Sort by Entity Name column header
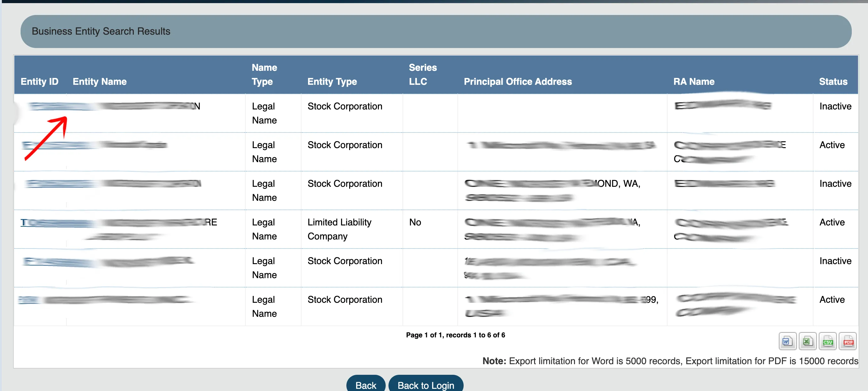This screenshot has height=391, width=868. click(x=100, y=82)
